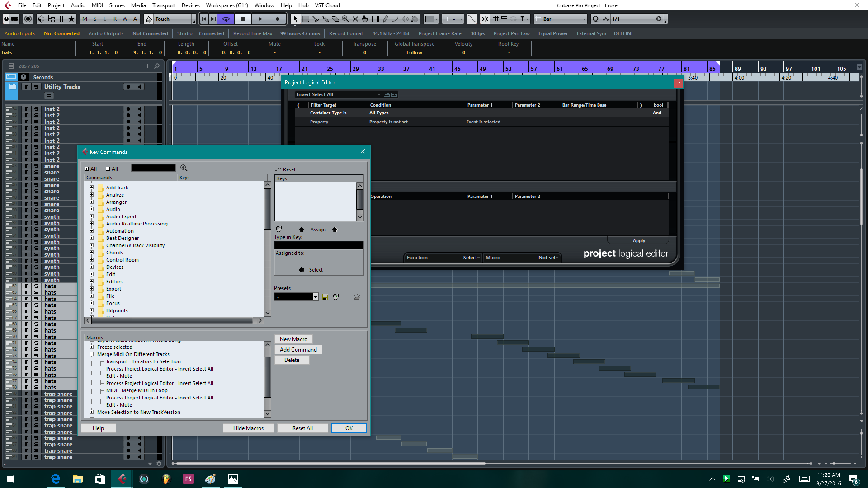
Task: Select the Eraser tool in toolbar
Action: (x=335, y=19)
